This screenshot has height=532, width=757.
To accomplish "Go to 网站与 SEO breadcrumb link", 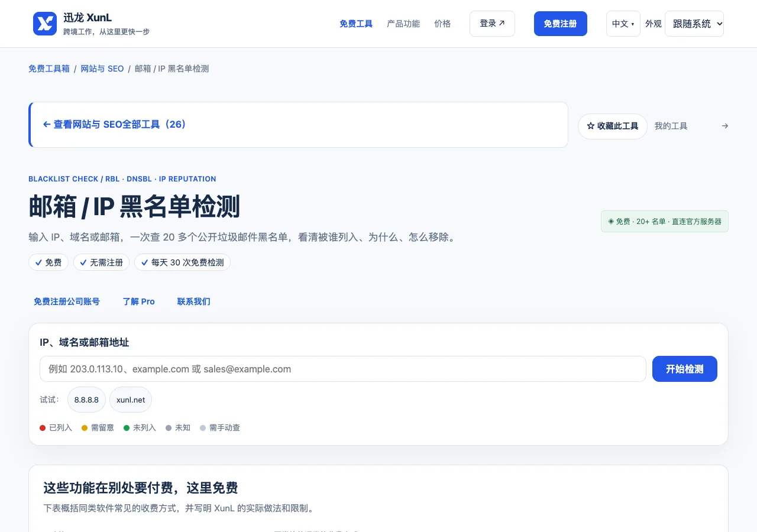I will 102,69.
